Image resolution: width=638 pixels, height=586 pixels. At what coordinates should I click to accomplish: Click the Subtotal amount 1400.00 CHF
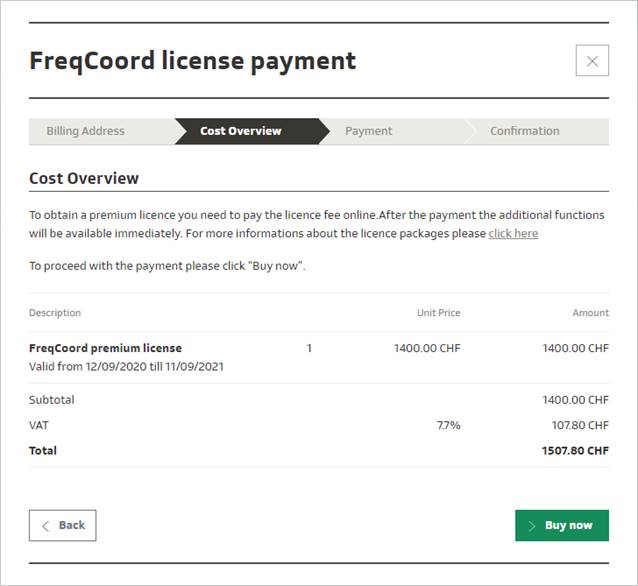(575, 400)
